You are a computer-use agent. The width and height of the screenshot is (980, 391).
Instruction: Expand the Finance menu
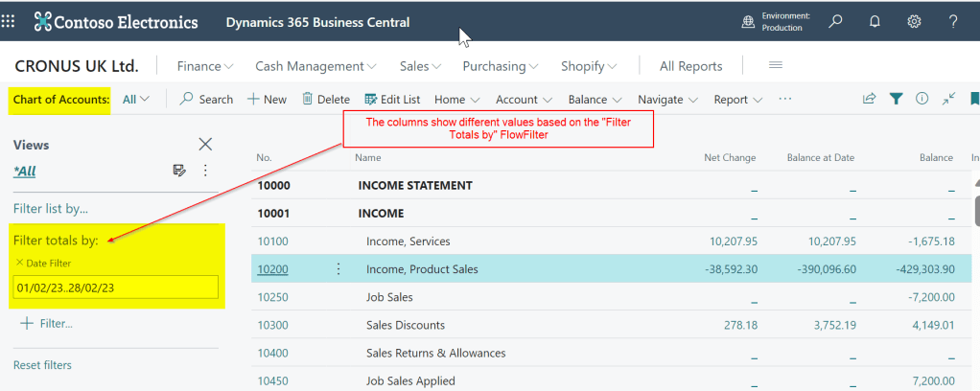click(x=205, y=66)
